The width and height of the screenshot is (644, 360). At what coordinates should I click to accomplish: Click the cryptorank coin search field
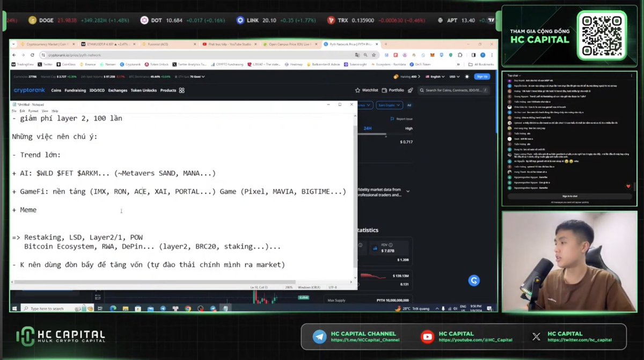pos(455,90)
